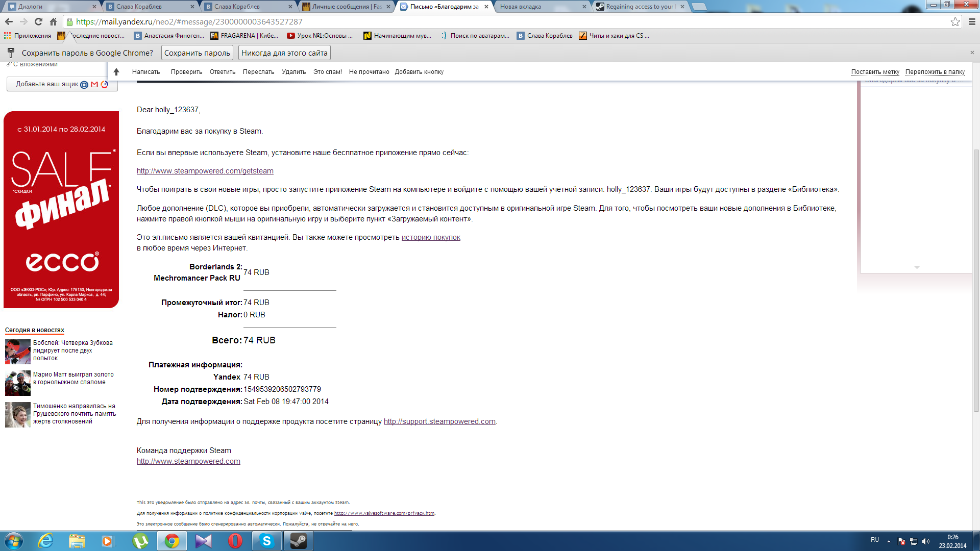Open the browser home page icon
Screen dimensions: 980x551
coord(53,21)
